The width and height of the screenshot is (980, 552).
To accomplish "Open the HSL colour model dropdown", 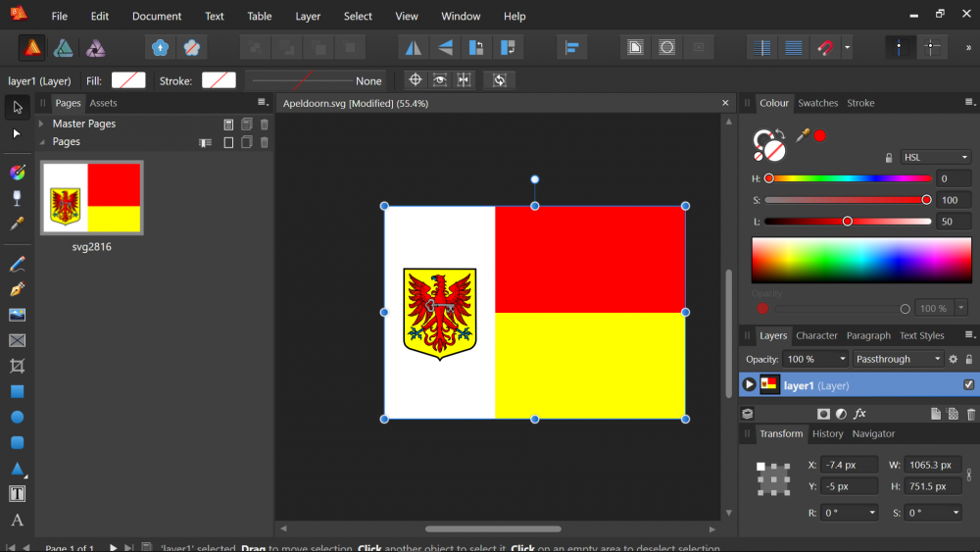I will tap(935, 157).
